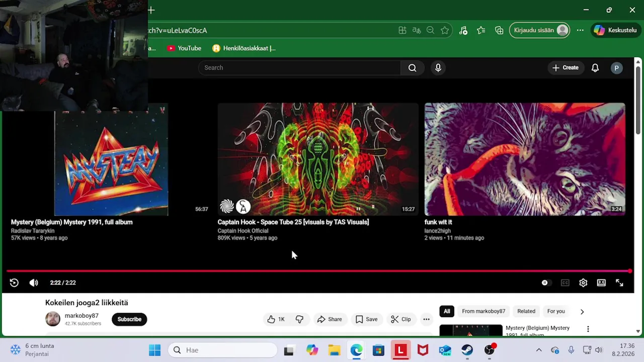Clip the video with scissors button

[x=401, y=319]
